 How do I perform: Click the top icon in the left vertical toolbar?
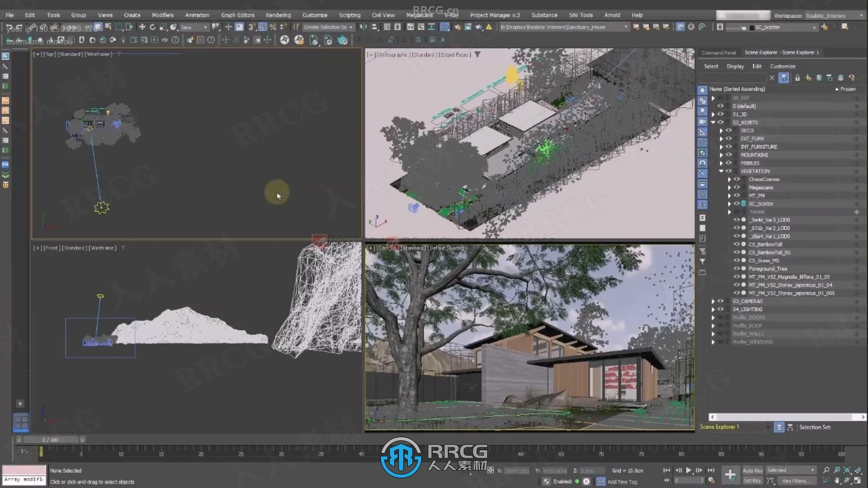pyautogui.click(x=5, y=56)
